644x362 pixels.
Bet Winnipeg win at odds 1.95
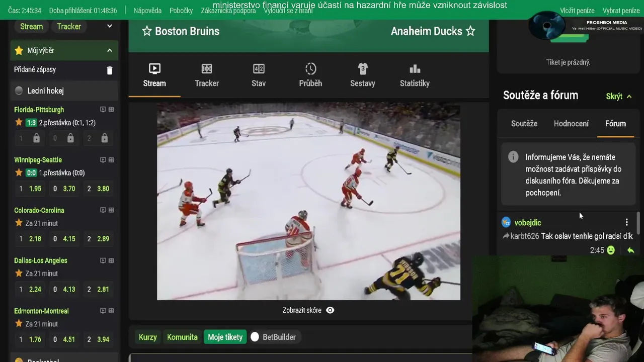[x=29, y=189]
